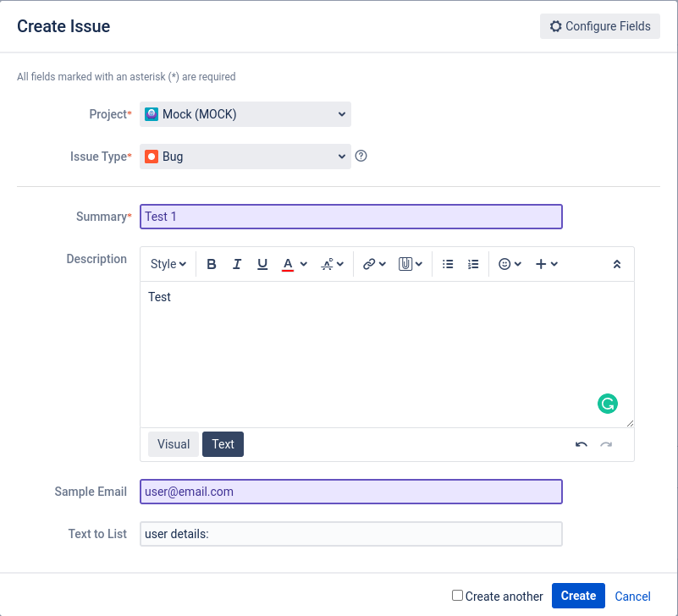The width and height of the screenshot is (678, 616).
Task: Cancel the issue creation
Action: coord(632,597)
